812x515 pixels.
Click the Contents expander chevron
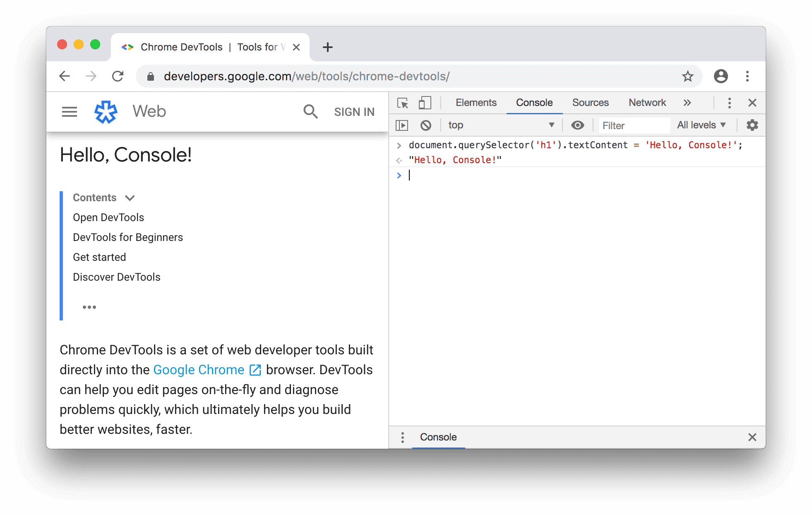tap(130, 198)
